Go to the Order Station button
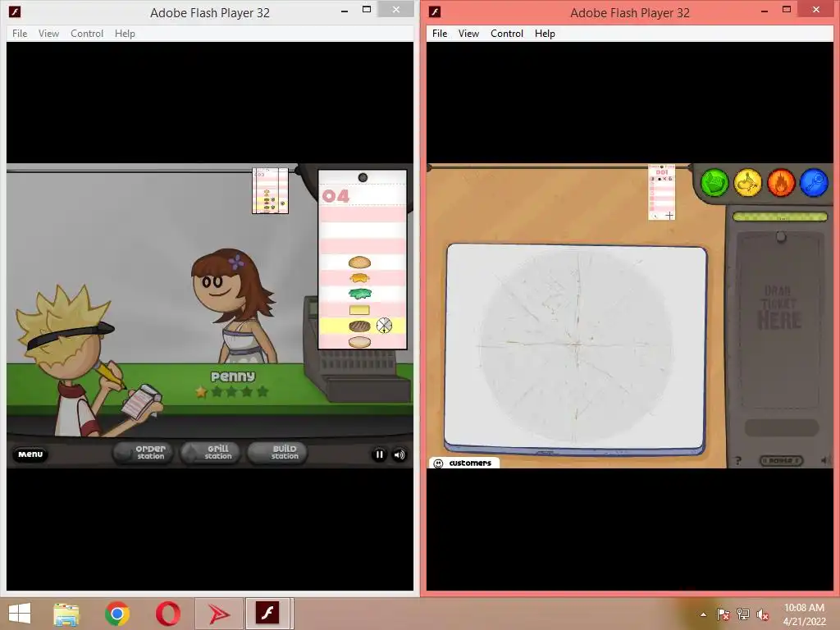The image size is (840, 630). pos(143,453)
